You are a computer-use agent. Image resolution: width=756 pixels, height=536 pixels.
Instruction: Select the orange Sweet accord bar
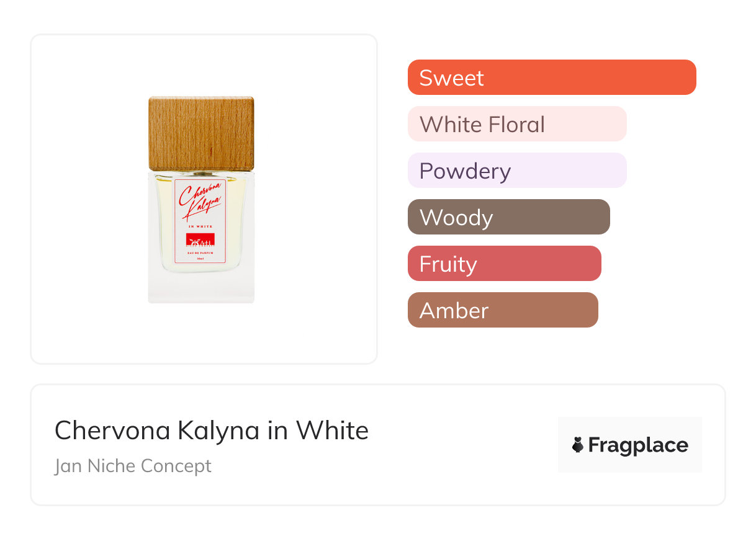click(x=551, y=78)
